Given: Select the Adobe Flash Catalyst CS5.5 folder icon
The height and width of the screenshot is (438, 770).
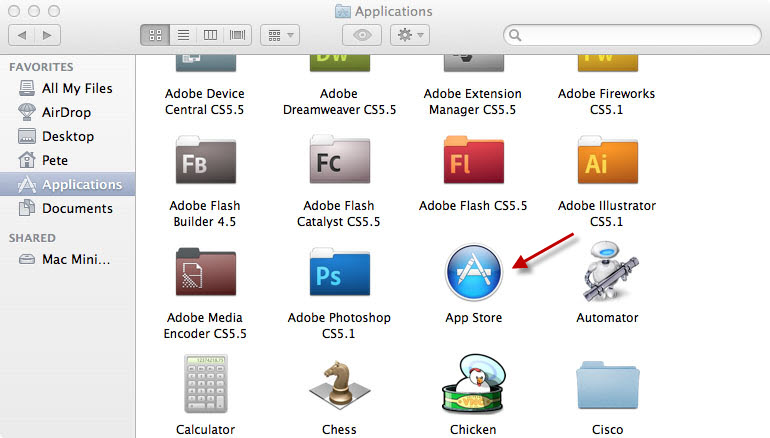Looking at the screenshot, I should tap(340, 160).
